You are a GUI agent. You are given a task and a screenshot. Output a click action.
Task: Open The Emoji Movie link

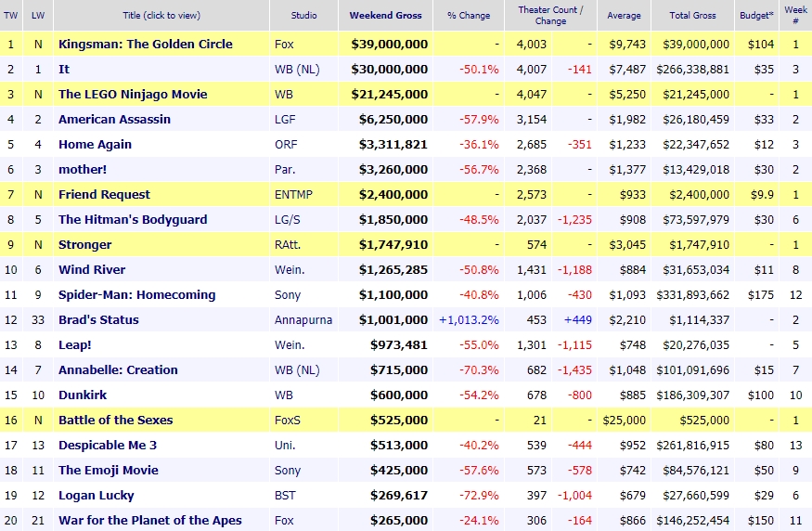click(109, 471)
